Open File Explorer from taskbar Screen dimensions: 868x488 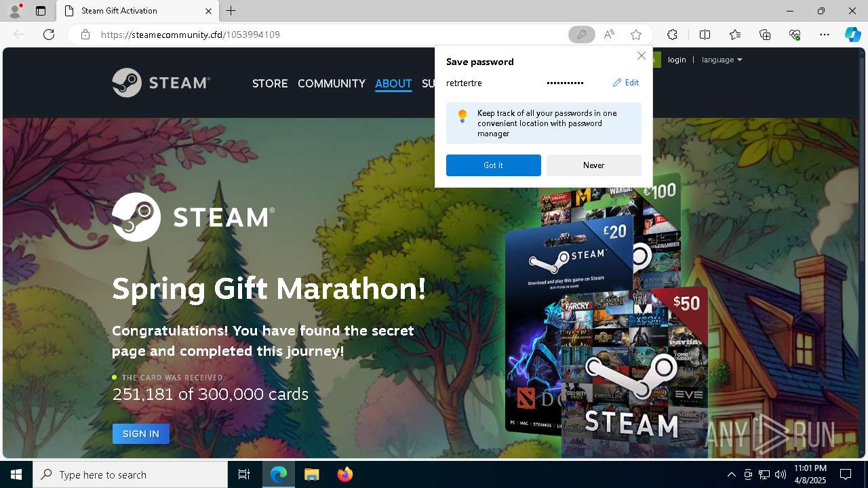311,474
